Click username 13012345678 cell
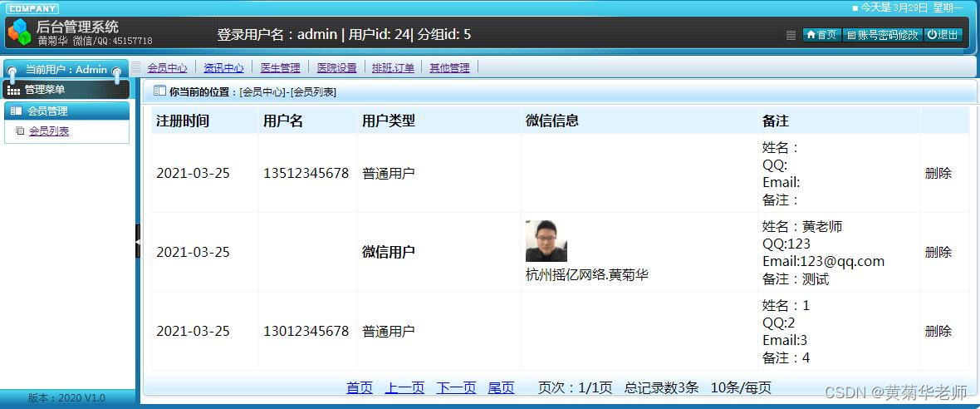Viewport: 980px width, 409px height. pyautogui.click(x=306, y=332)
